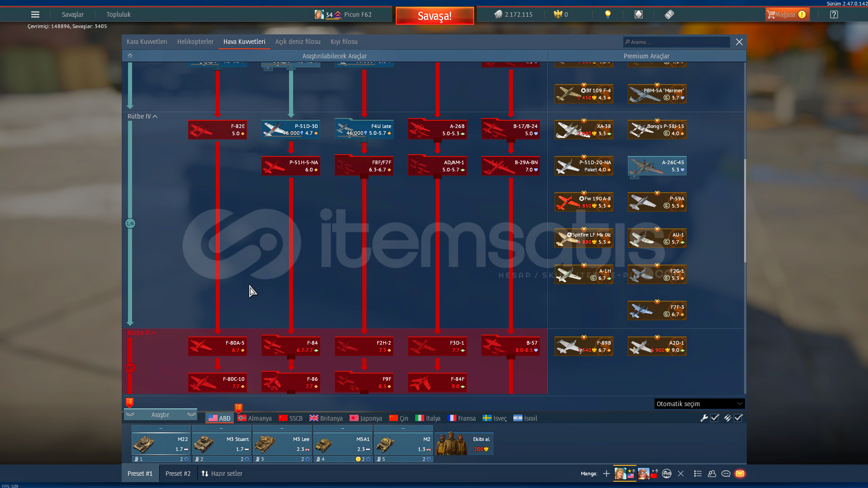This screenshot has width=868, height=488.
Task: Select the B-29A-BN bomber card
Action: (511, 166)
